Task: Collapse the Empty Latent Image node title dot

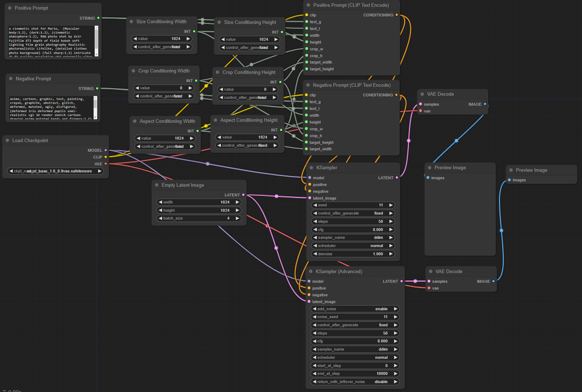Action: (157, 185)
